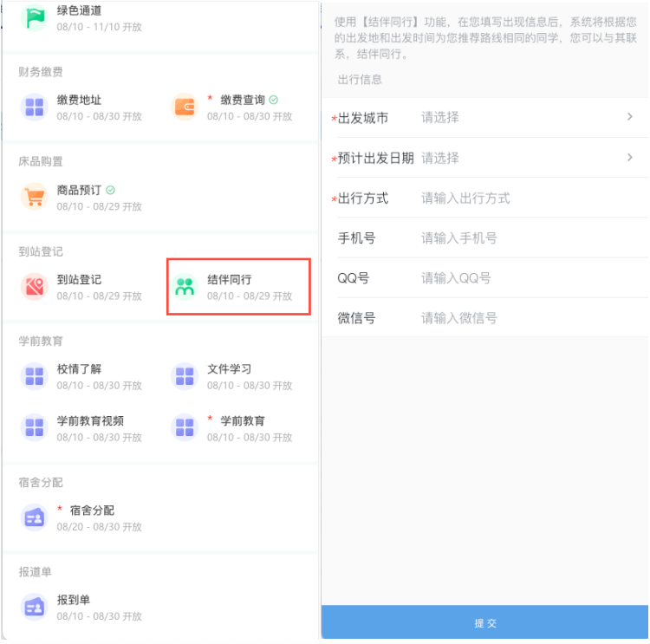Viewport: 650px width, 644px height.
Task: Tap the 到站登记 map pin icon
Action: (35, 287)
